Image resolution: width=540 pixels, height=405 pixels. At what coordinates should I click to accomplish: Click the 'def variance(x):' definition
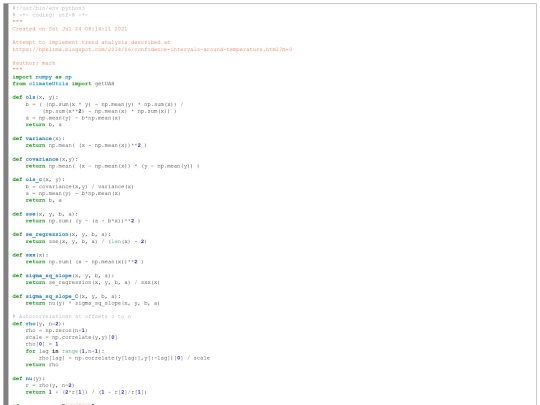coord(39,138)
